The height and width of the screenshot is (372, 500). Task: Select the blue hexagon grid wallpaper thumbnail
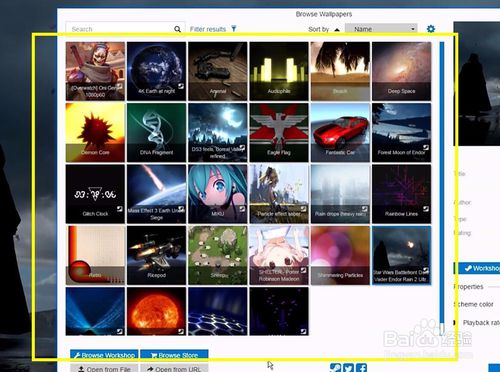(x=218, y=311)
